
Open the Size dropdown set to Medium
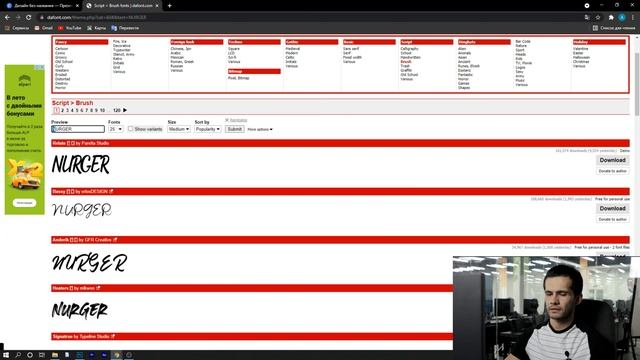179,129
